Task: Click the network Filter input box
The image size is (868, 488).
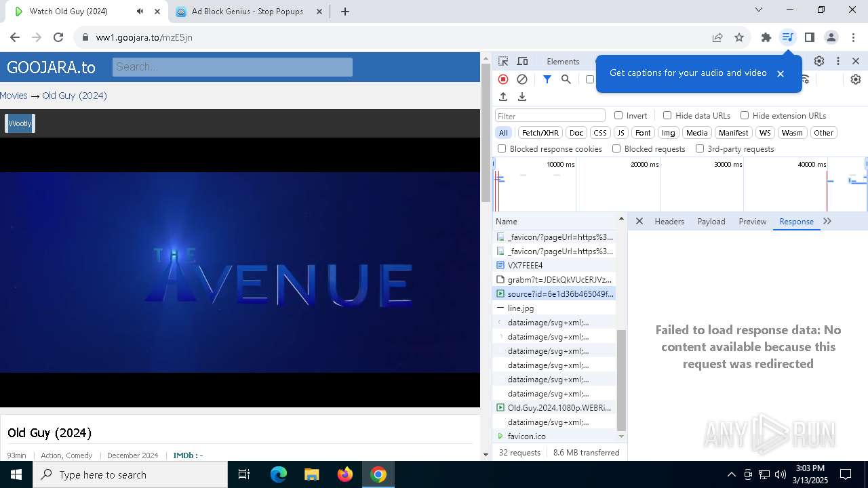Action: point(550,116)
